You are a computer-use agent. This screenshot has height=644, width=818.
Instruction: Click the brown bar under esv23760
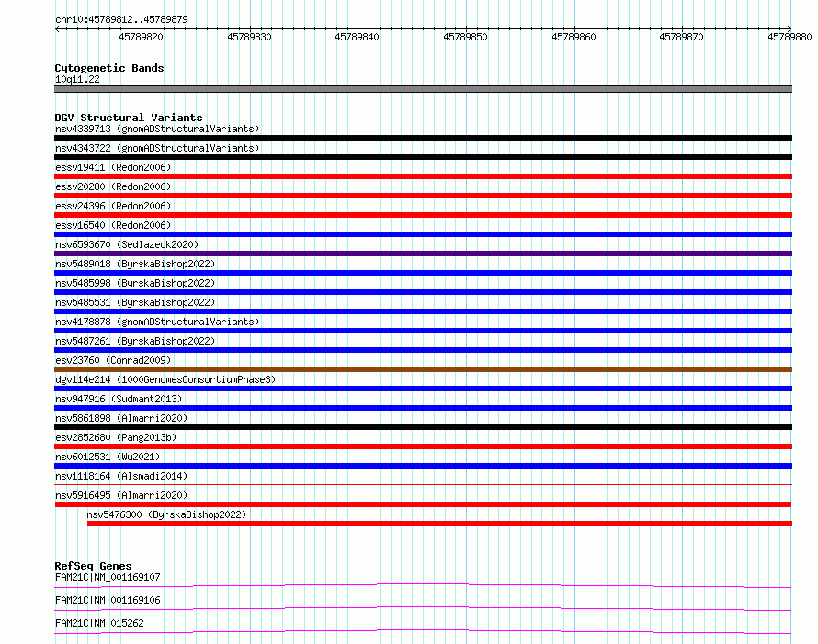click(423, 369)
